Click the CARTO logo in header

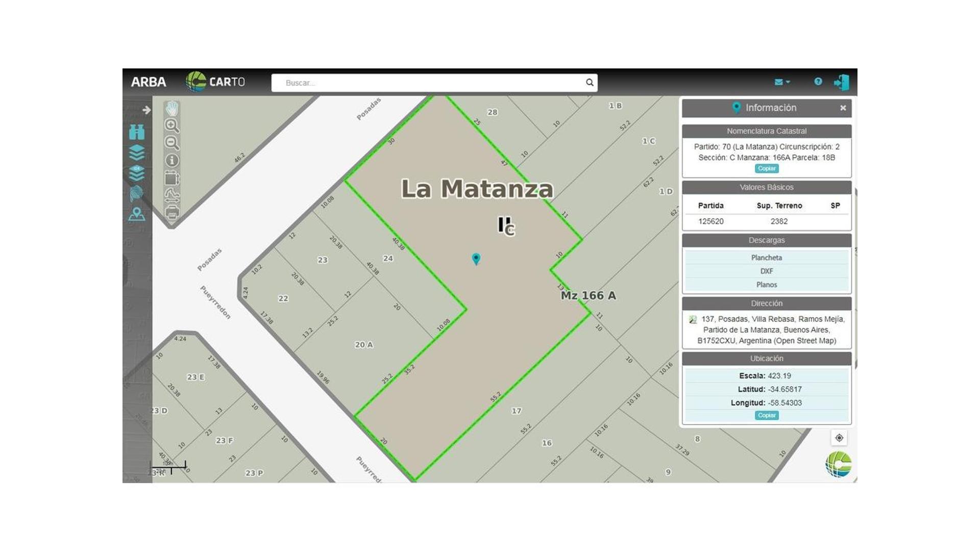coord(215,82)
